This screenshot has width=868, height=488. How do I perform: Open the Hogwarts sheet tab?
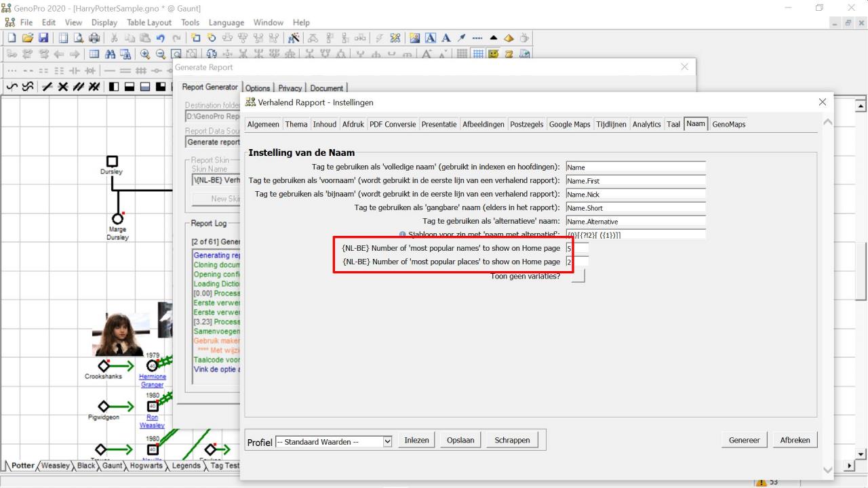(146, 466)
